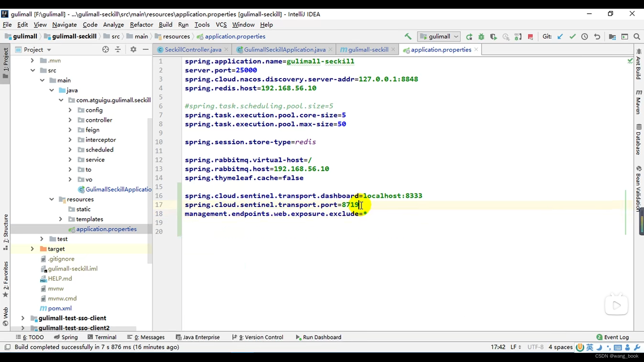
Task: Toggle the Bean Validation sidebar icon
Action: [x=638, y=199]
